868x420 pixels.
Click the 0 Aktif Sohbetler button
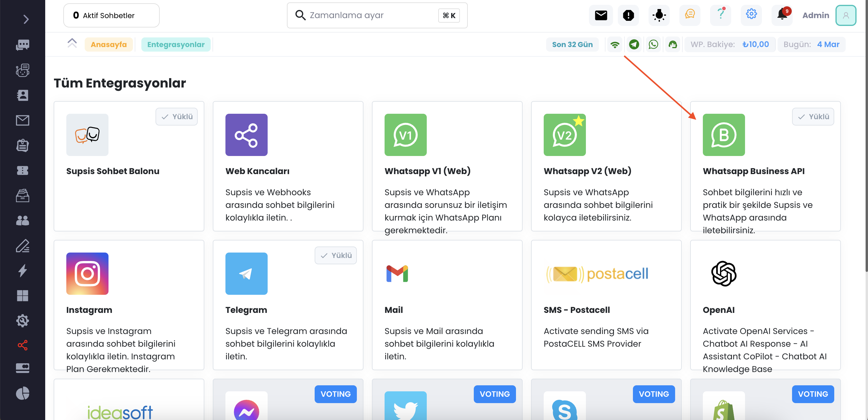click(111, 15)
